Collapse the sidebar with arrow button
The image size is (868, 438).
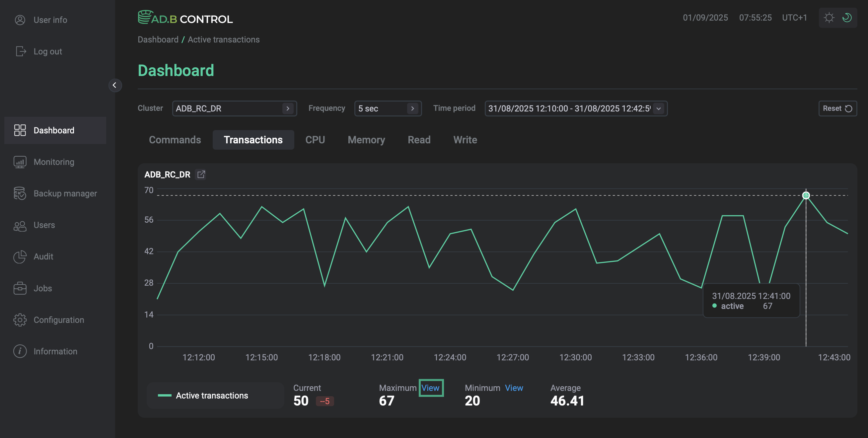coord(114,85)
